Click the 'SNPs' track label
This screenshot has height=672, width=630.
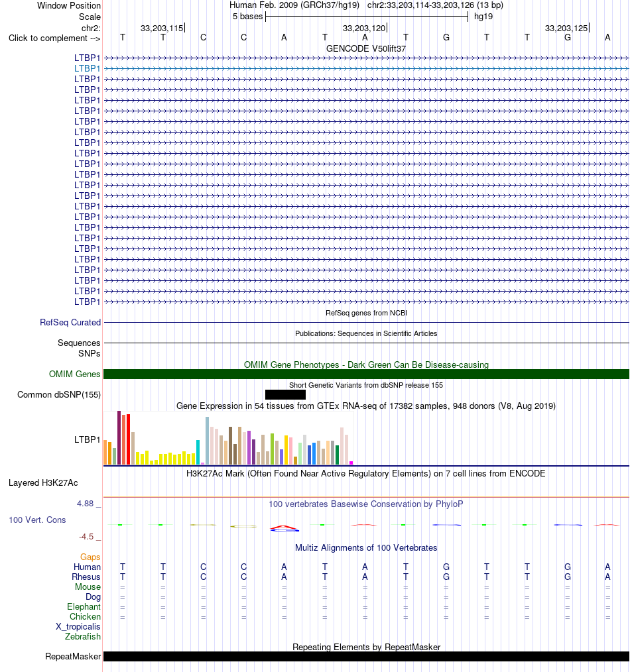pos(90,354)
